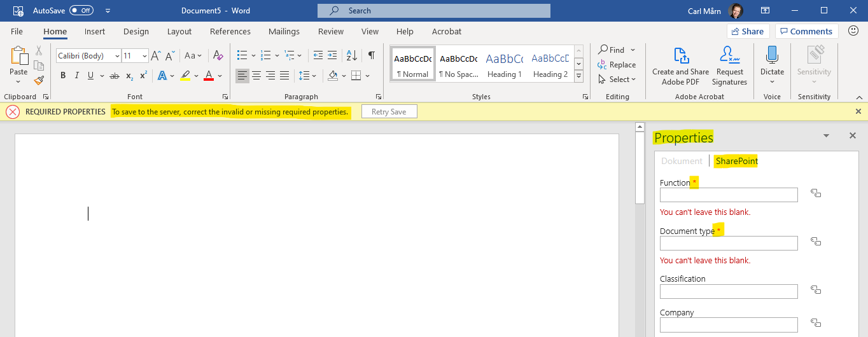Click Replace in Editing group
Image resolution: width=868 pixels, height=337 pixels.
tap(617, 65)
